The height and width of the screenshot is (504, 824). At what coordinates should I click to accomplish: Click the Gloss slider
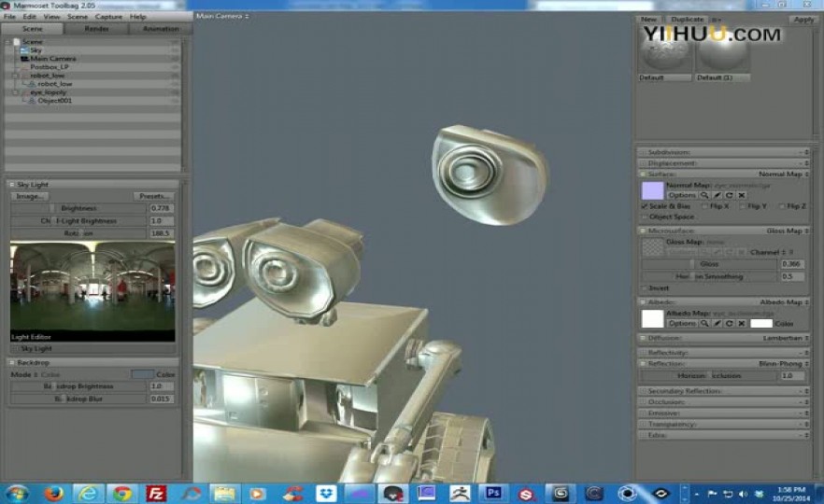pos(709,264)
